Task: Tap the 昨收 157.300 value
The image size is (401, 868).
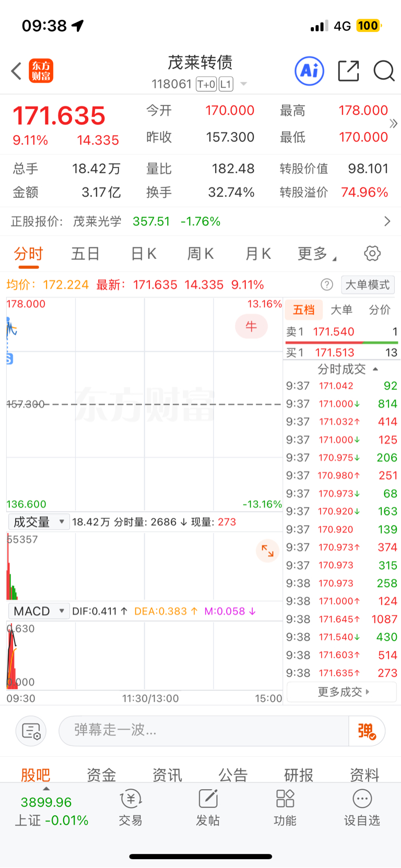Action: [x=230, y=137]
